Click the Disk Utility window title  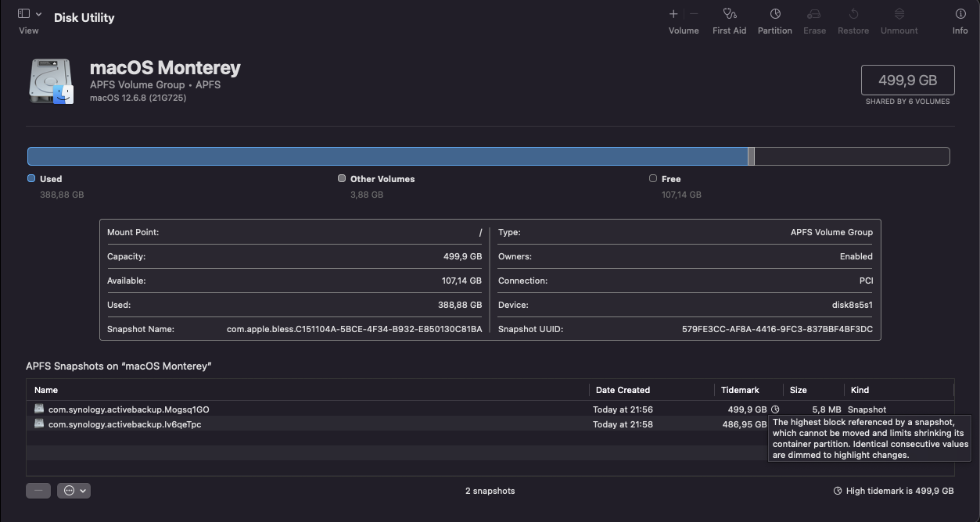point(84,17)
